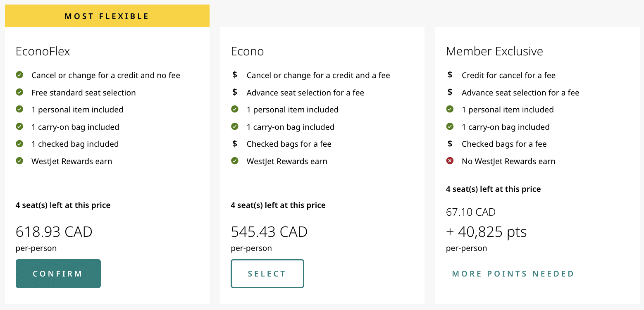The width and height of the screenshot is (644, 310).
Task: Click checkmark beside 1 checked bag included
Action: [x=19, y=144]
